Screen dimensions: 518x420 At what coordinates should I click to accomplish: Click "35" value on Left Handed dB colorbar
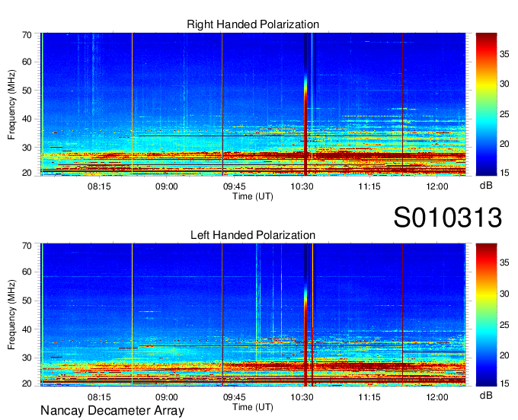pyautogui.click(x=504, y=262)
